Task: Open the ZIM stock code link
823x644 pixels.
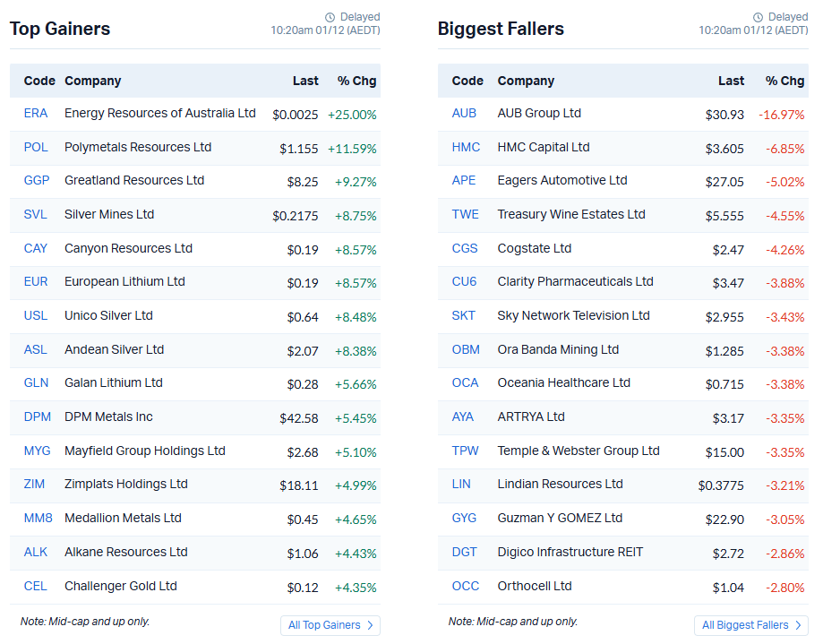Action: tap(34, 485)
